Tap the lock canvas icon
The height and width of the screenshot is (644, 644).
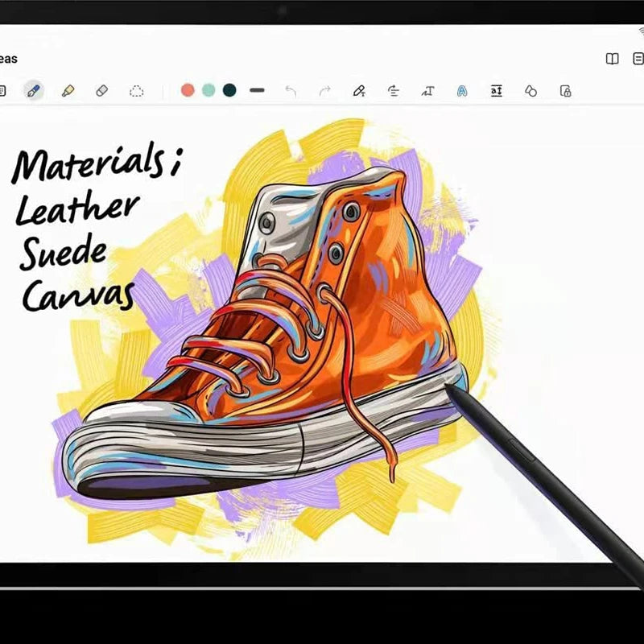tap(566, 91)
